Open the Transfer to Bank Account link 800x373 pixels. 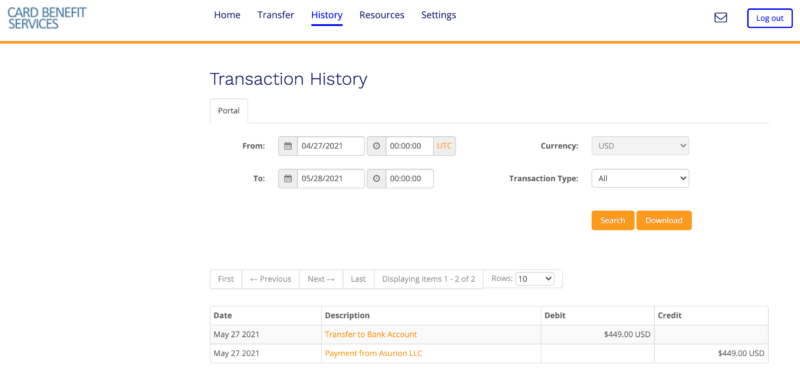[x=371, y=334]
